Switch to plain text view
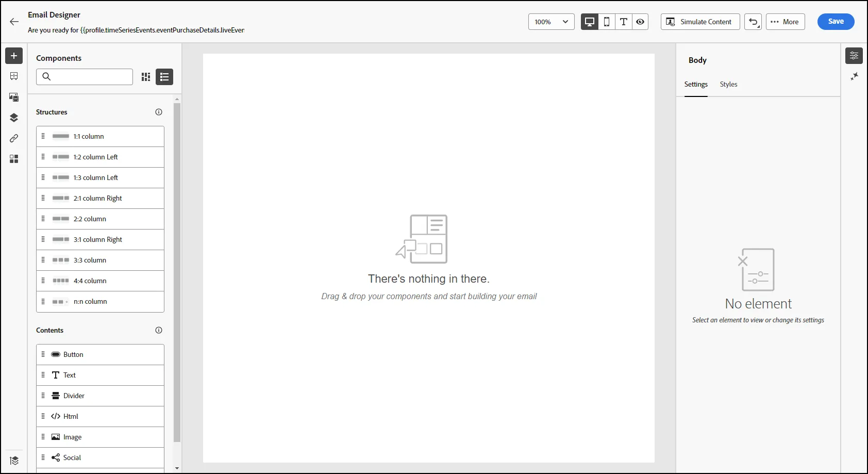The image size is (868, 474). (624, 22)
